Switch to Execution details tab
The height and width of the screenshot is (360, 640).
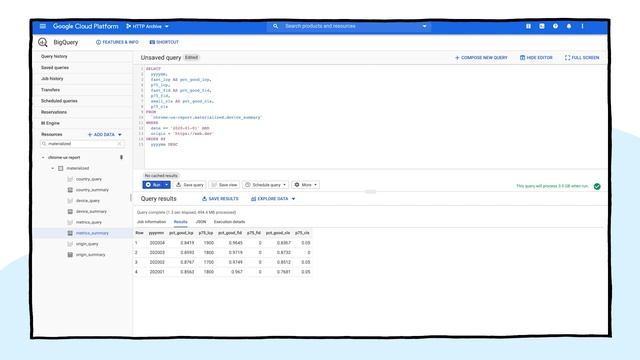[x=229, y=222]
